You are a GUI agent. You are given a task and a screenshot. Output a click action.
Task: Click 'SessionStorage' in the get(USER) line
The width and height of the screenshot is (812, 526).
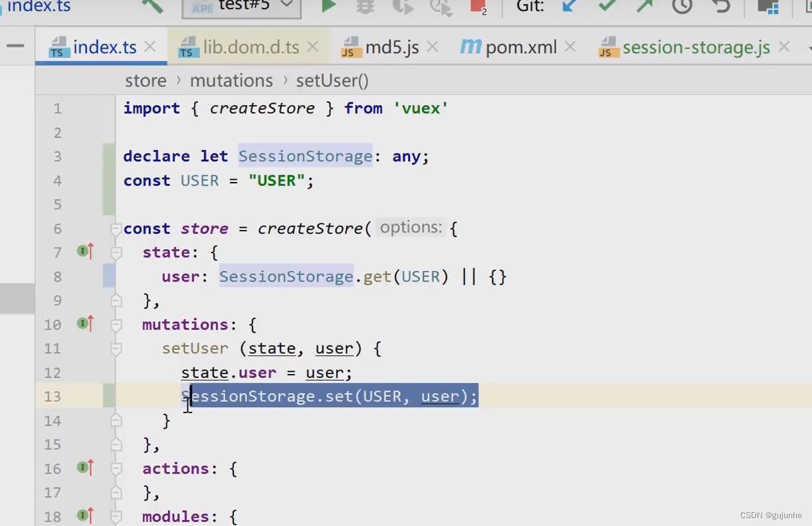pyautogui.click(x=286, y=276)
